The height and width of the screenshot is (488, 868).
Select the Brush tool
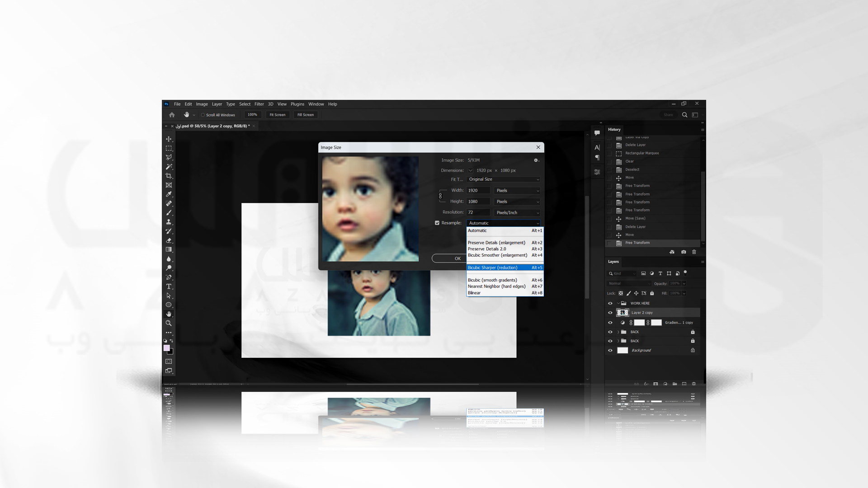[169, 213]
